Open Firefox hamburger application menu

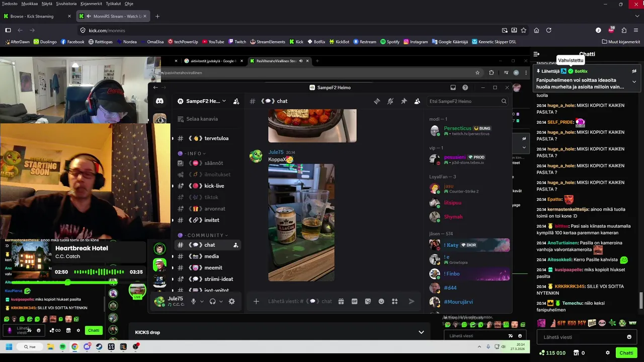pyautogui.click(x=636, y=30)
